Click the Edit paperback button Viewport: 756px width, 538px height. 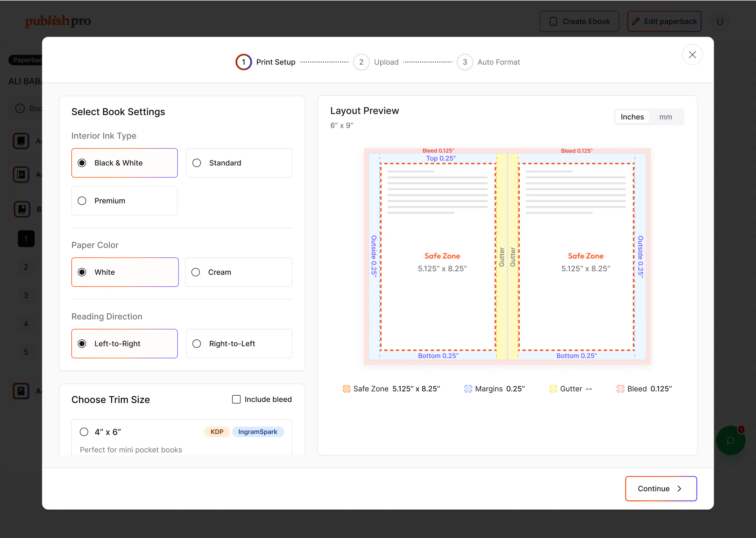664,21
